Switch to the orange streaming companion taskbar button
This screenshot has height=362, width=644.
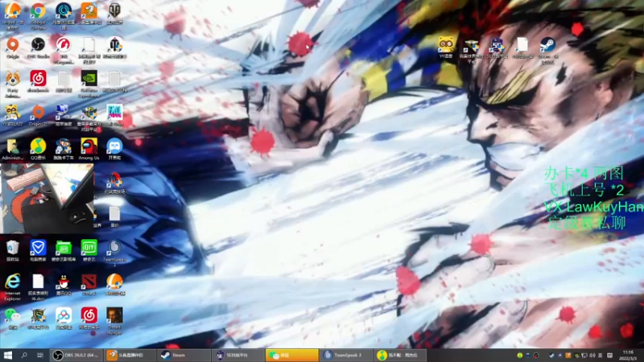click(x=130, y=355)
